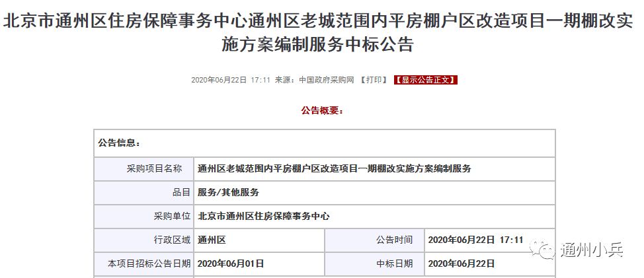Click the project name value 通州区老城范围内平房棚户区改造项目
This screenshot has height=278, width=644.
click(335, 168)
